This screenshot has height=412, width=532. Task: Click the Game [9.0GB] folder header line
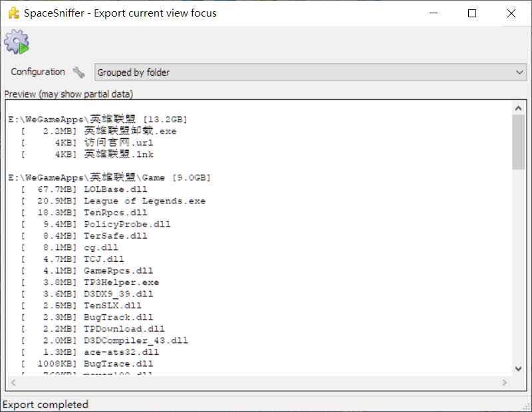click(x=109, y=177)
